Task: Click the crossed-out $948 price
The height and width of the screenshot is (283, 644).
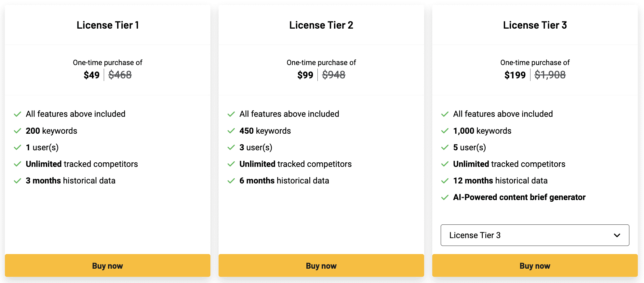Action: [334, 75]
